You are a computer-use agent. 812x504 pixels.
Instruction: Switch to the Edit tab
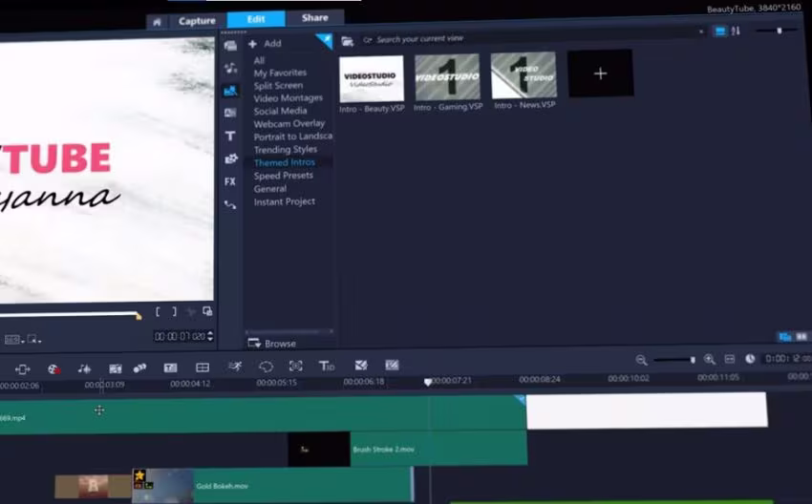pos(256,19)
